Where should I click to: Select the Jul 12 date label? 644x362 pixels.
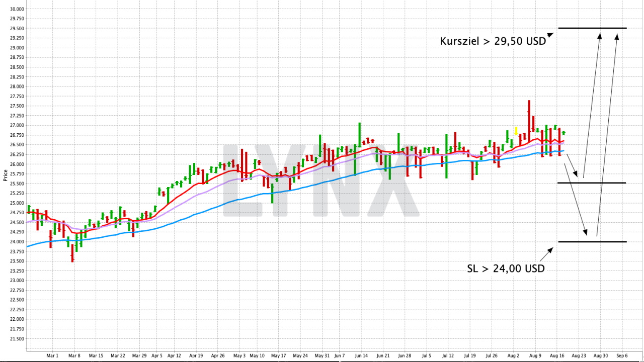point(448,355)
